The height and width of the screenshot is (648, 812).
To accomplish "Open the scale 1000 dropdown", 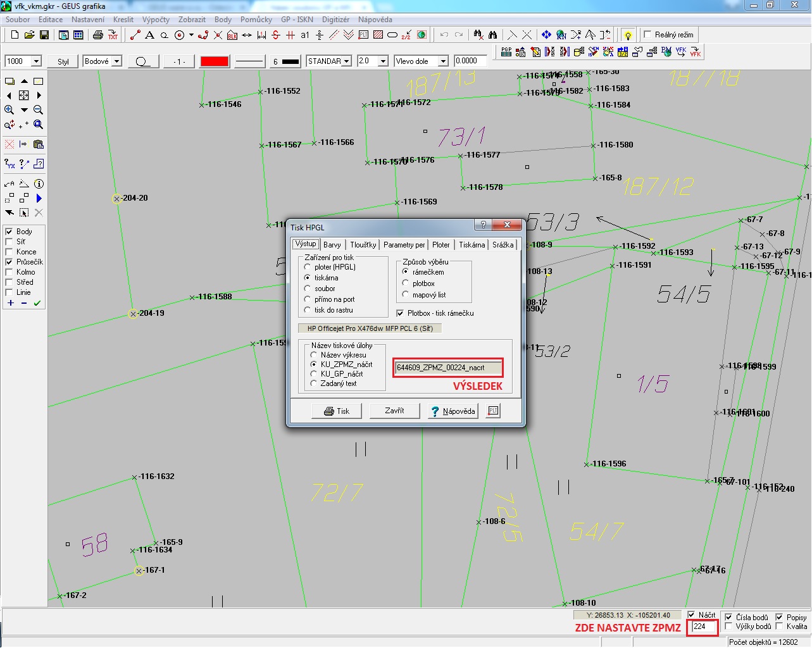I will pyautogui.click(x=36, y=61).
